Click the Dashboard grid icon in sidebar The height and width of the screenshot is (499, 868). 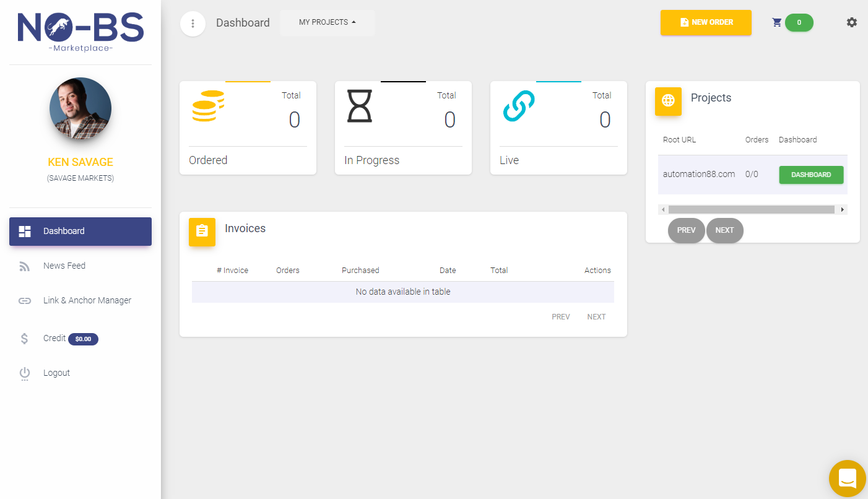(x=25, y=232)
